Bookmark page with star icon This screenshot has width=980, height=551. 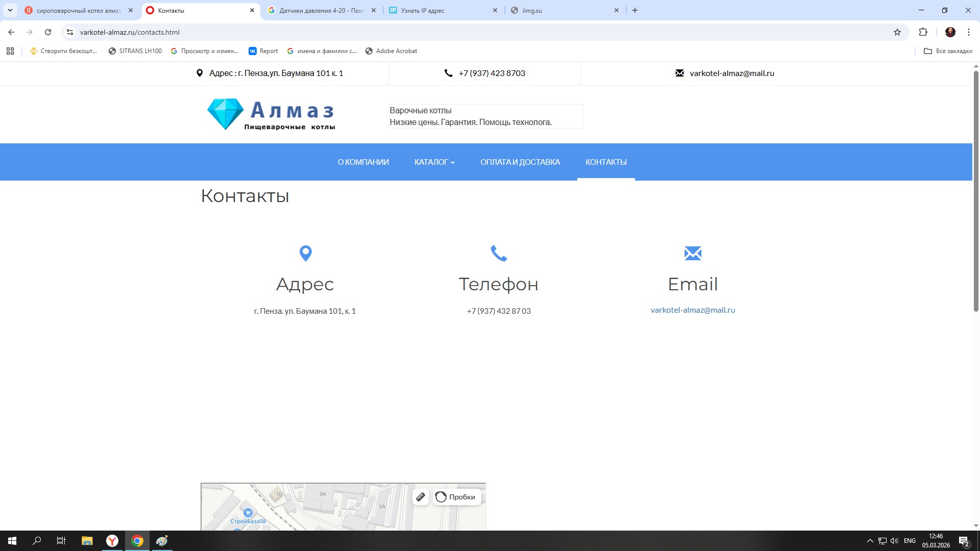coord(897,32)
